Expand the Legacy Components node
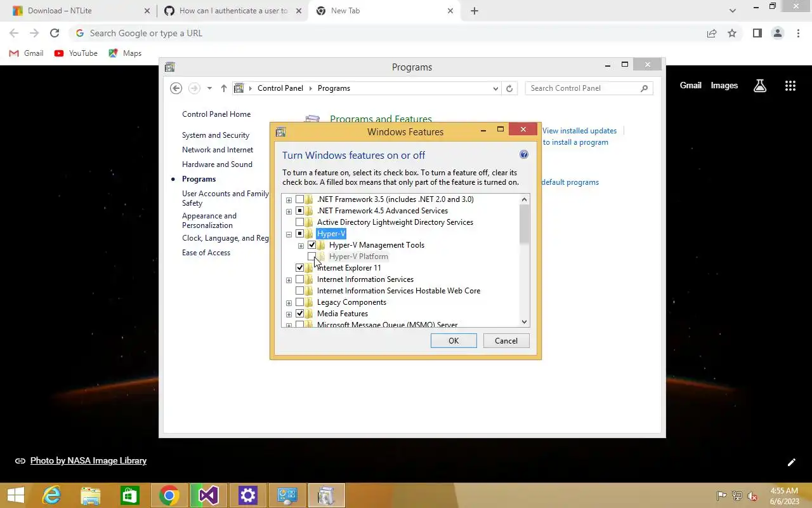Viewport: 812px width, 508px height. tap(289, 303)
